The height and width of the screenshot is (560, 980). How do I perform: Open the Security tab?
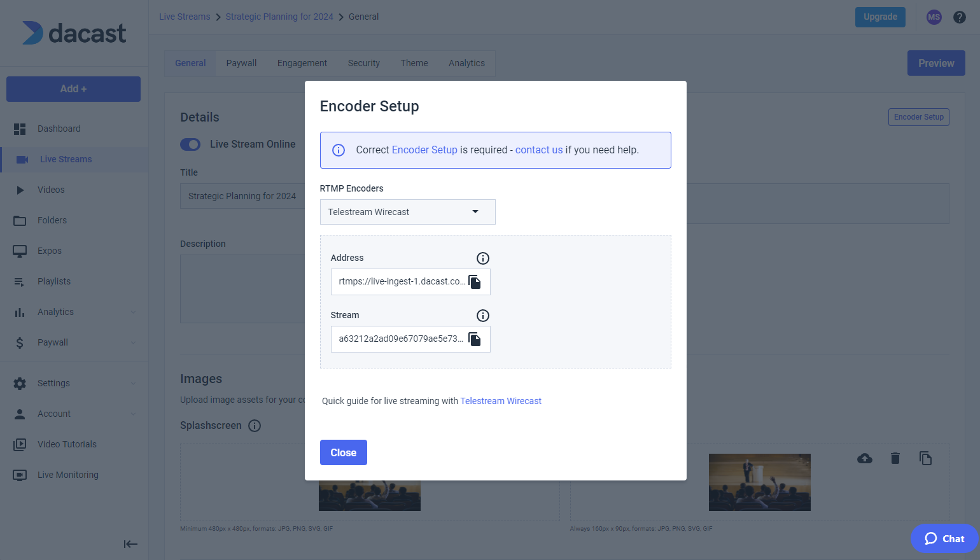point(363,63)
